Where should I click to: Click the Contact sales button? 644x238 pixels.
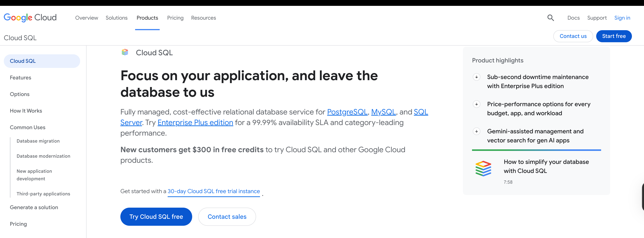[227, 217]
